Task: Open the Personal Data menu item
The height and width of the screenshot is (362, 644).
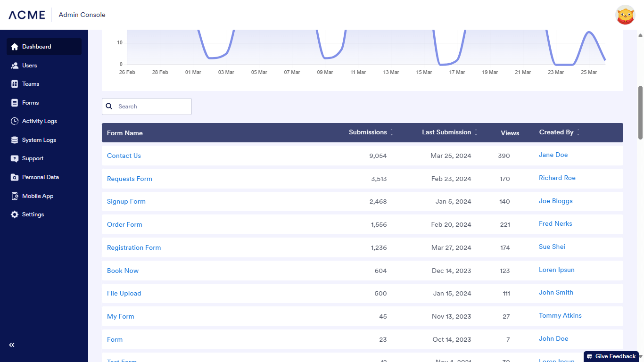Action: pos(40,177)
